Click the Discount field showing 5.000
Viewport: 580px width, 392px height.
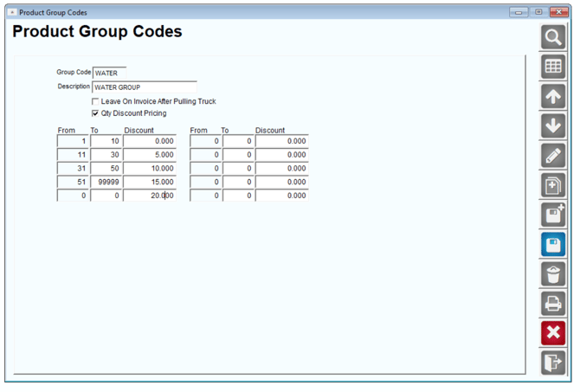coord(150,155)
